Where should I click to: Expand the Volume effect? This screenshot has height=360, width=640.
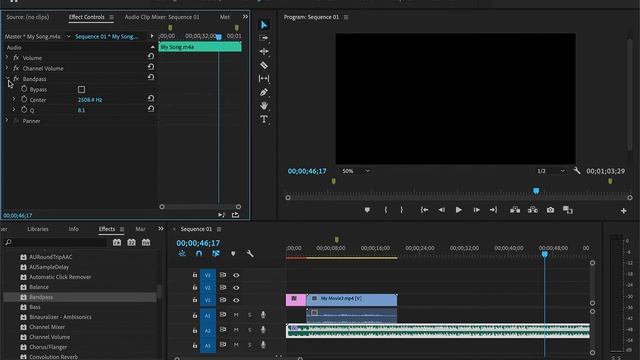click(7, 58)
